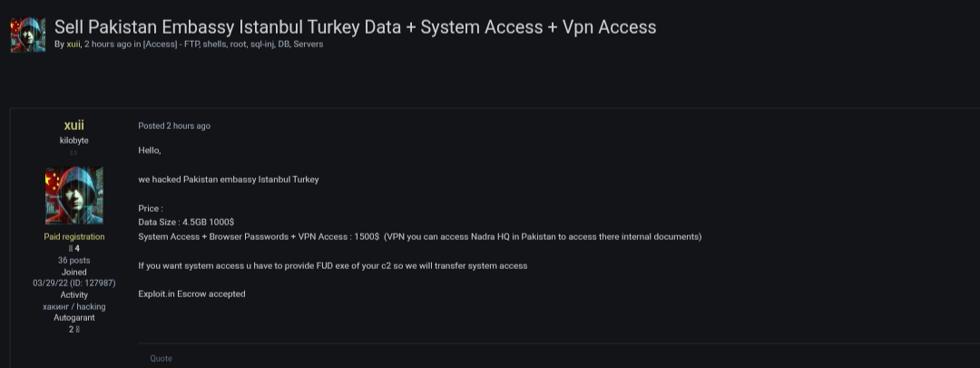Click the '2 hours ago' text in byline

pyautogui.click(x=108, y=44)
